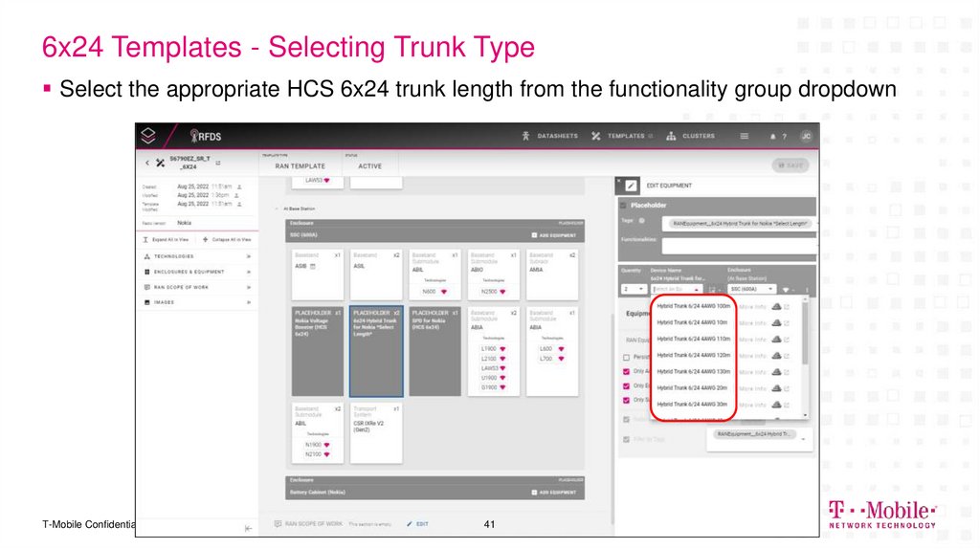Click the L1900 technology heart icon

click(502, 349)
